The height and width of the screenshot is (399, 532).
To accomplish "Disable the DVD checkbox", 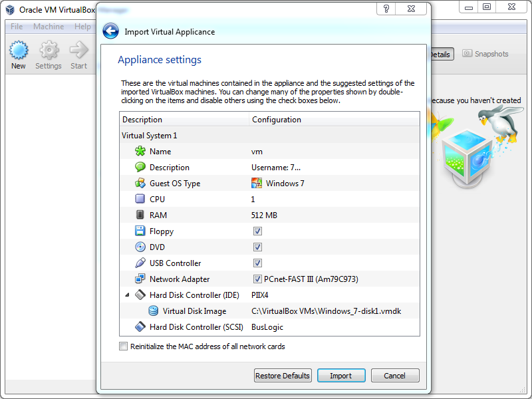I will [257, 247].
